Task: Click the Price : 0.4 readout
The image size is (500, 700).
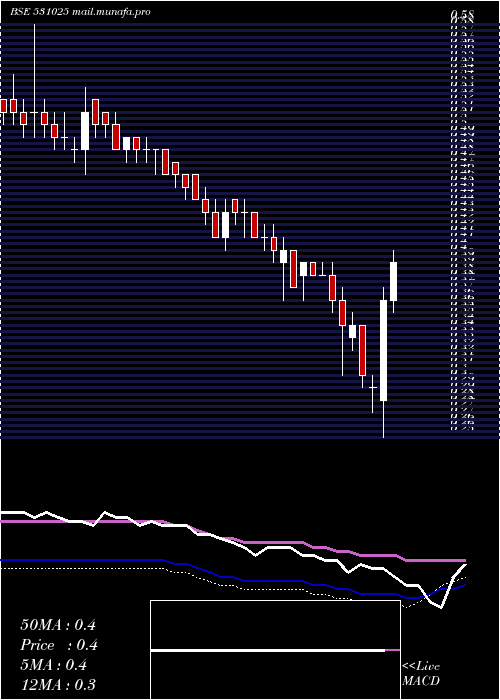Action: (58, 645)
